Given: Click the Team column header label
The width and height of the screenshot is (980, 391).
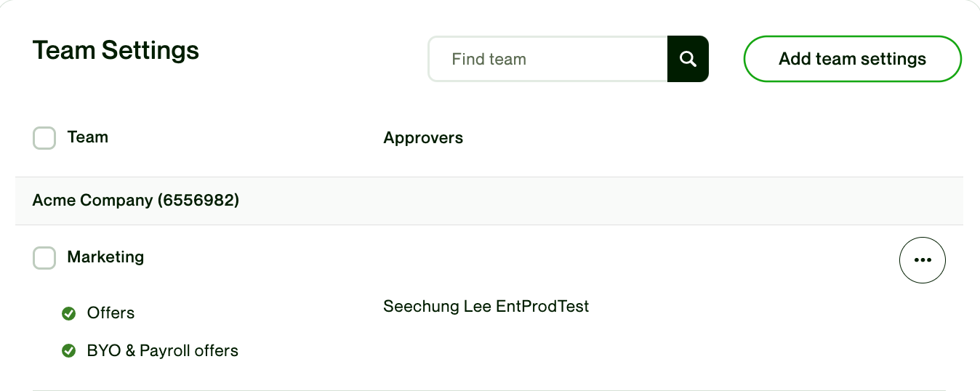Looking at the screenshot, I should point(88,137).
